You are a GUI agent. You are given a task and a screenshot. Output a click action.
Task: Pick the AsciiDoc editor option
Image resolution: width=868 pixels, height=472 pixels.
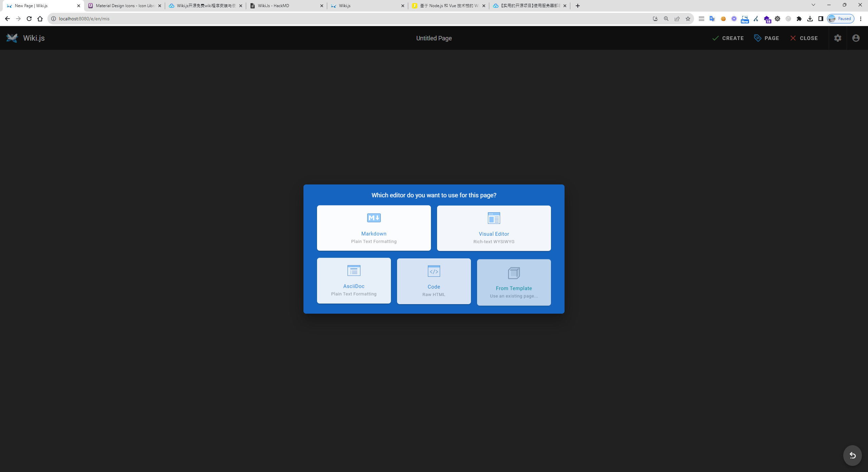pyautogui.click(x=354, y=280)
